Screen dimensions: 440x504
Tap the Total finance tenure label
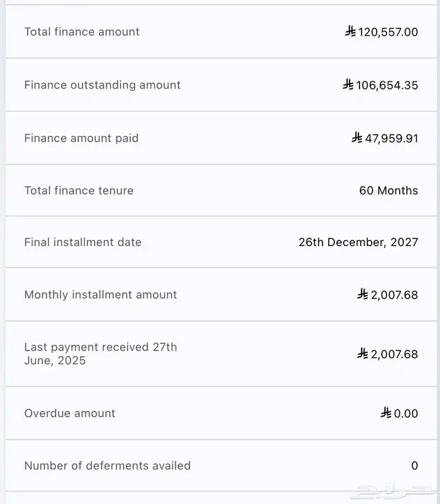79,191
